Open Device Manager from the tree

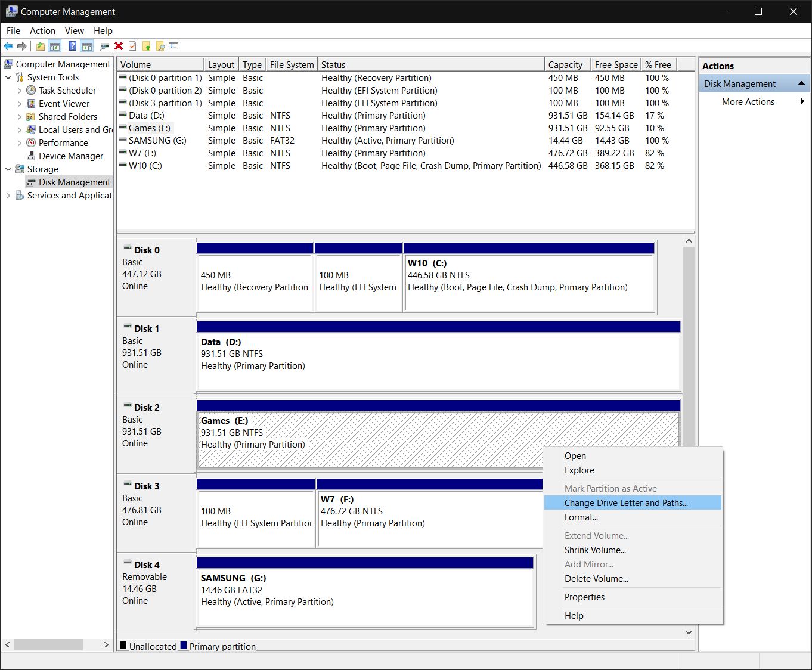click(71, 156)
